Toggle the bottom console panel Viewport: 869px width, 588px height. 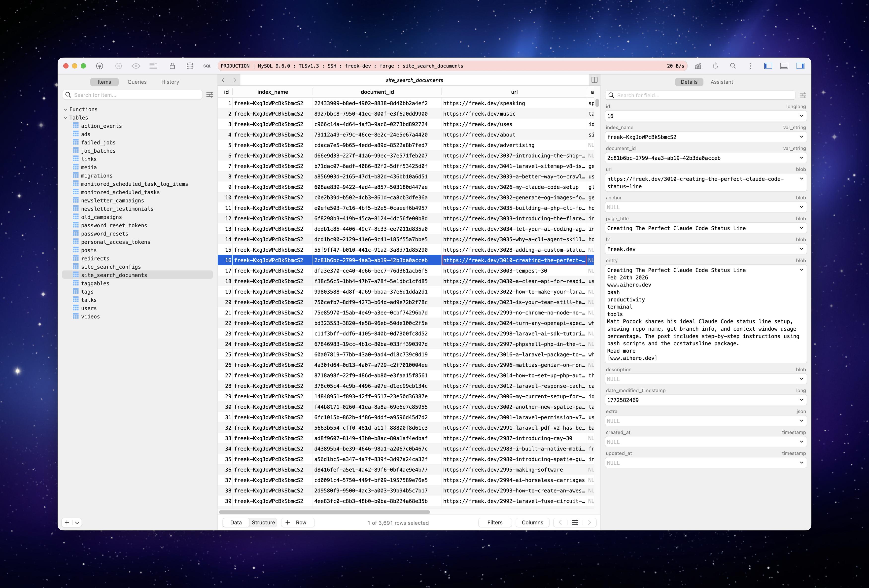tap(784, 66)
